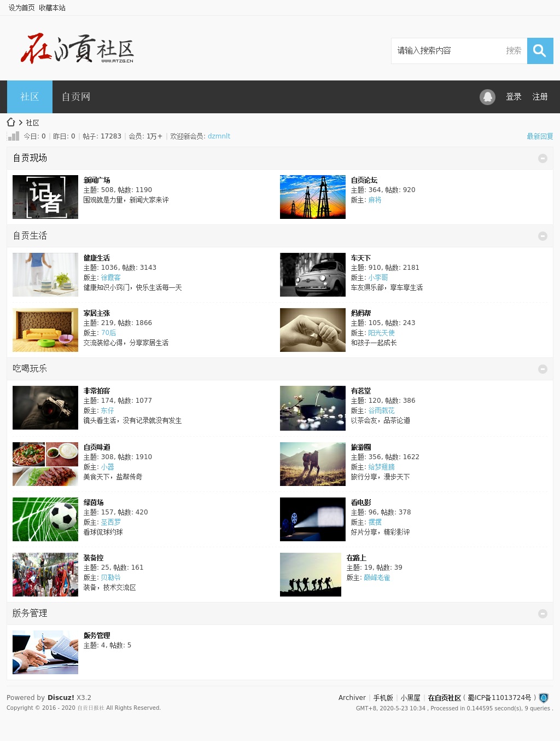The width and height of the screenshot is (560, 741).
Task: Click the 在自贡社区 site logo
Action: (77, 48)
